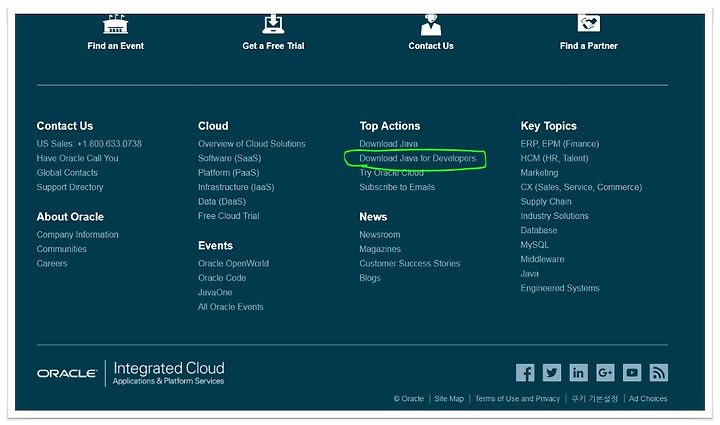The height and width of the screenshot is (425, 720).
Task: Open Platform (PaaS) link
Action: coord(229,173)
